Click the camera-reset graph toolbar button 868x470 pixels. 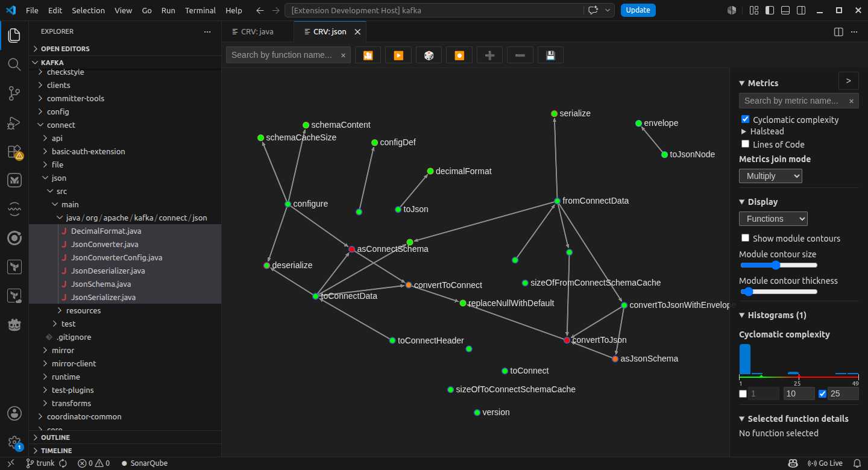click(368, 55)
